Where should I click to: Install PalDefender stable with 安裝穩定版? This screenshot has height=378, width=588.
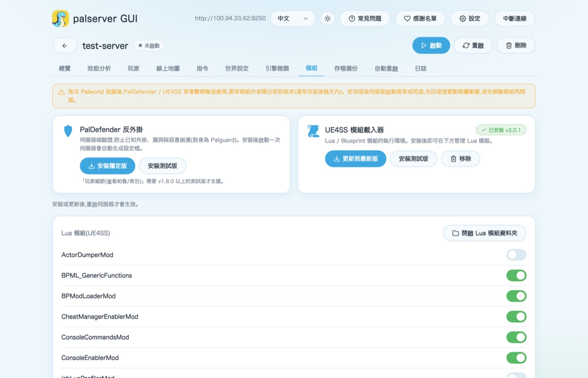[107, 166]
